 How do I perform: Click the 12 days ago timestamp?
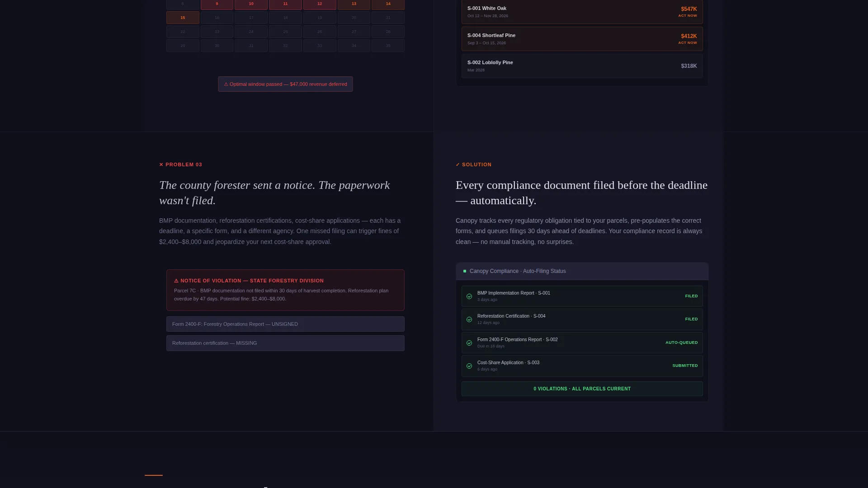tap(488, 323)
